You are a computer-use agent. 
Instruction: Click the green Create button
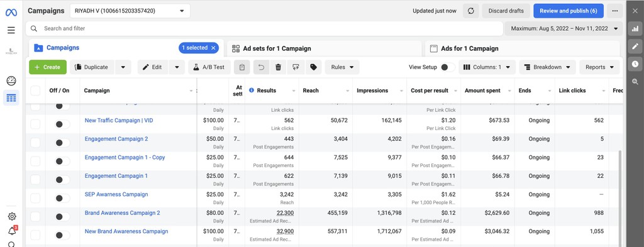pyautogui.click(x=48, y=67)
